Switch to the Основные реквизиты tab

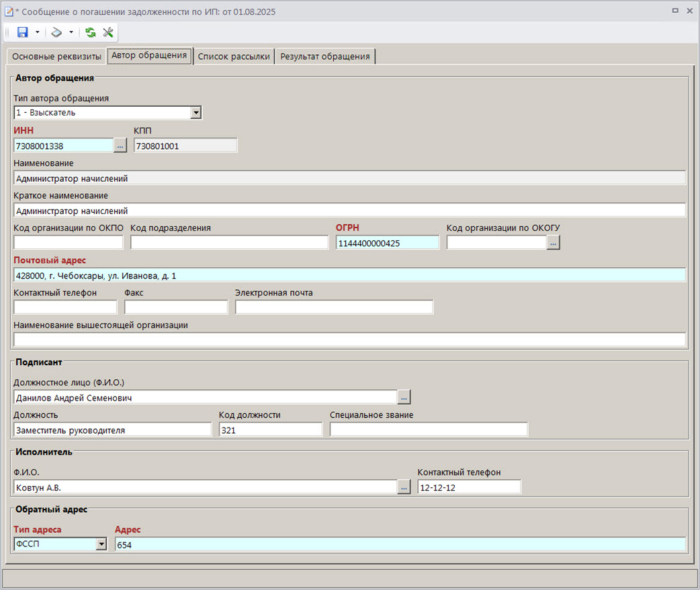(56, 56)
